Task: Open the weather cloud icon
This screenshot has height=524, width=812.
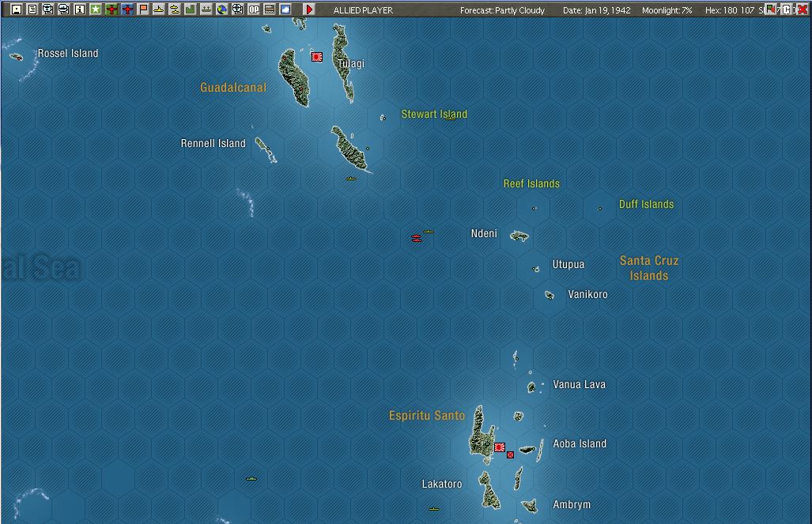Action: pos(285,9)
